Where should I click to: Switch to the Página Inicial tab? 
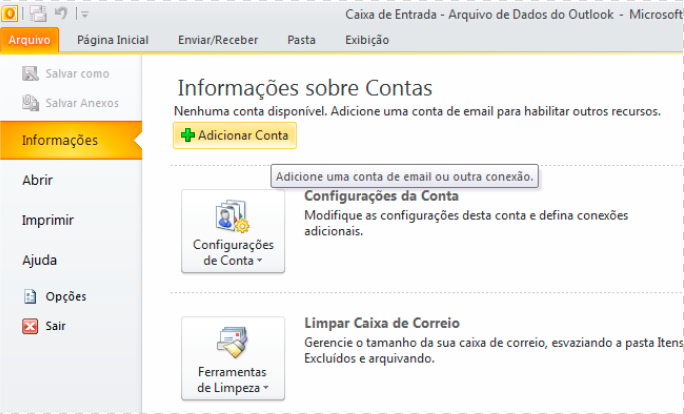(112, 40)
